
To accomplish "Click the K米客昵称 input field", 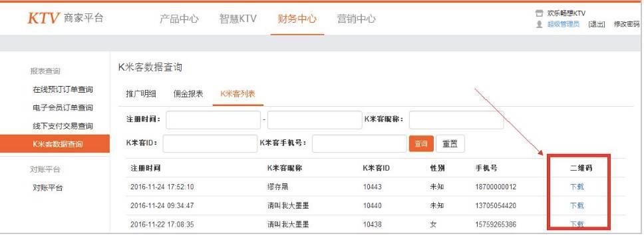I will (456, 120).
